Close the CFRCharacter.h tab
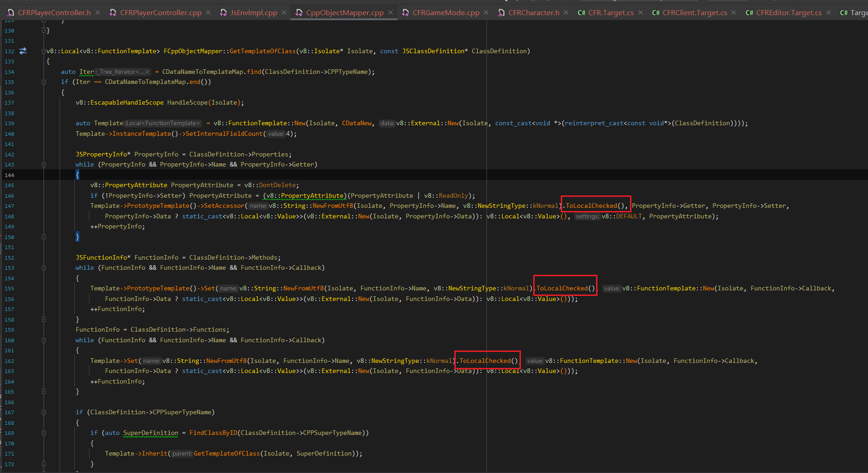Screen dimensions: 868x473 tap(565, 12)
